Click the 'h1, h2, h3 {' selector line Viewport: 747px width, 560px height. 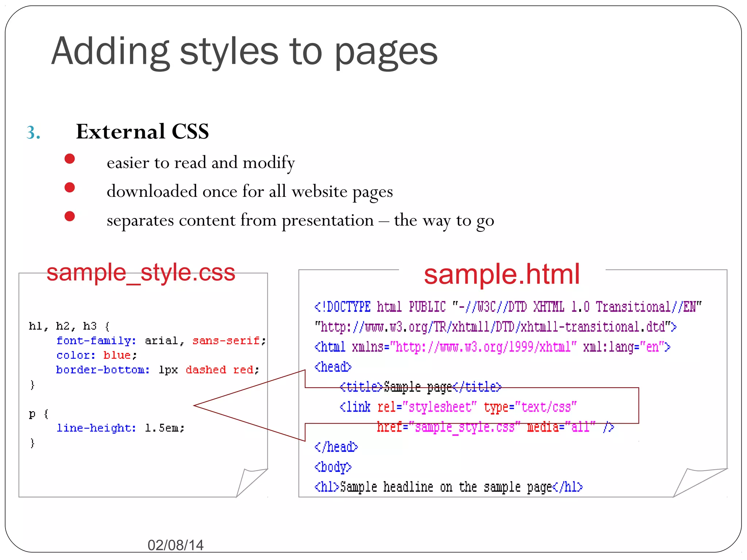click(x=69, y=326)
